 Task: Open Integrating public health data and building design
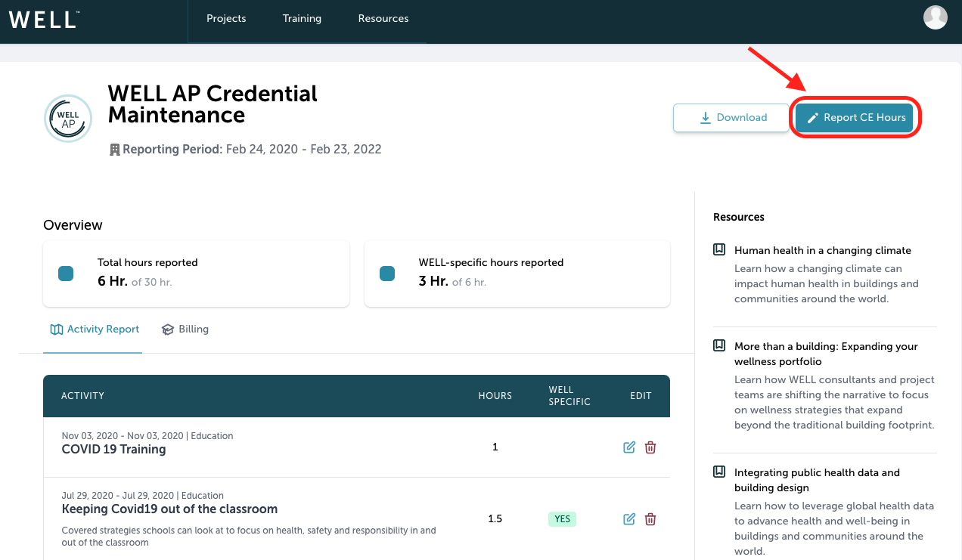click(x=817, y=480)
